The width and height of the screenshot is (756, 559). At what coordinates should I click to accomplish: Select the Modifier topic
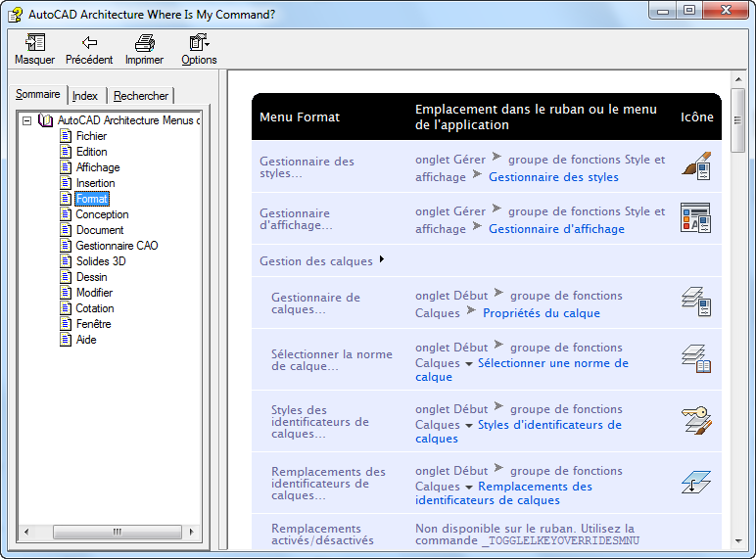(94, 293)
